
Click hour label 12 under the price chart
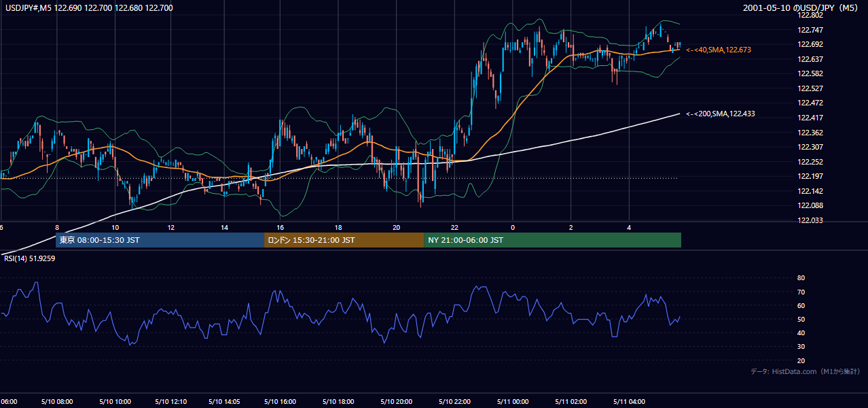coord(171,227)
